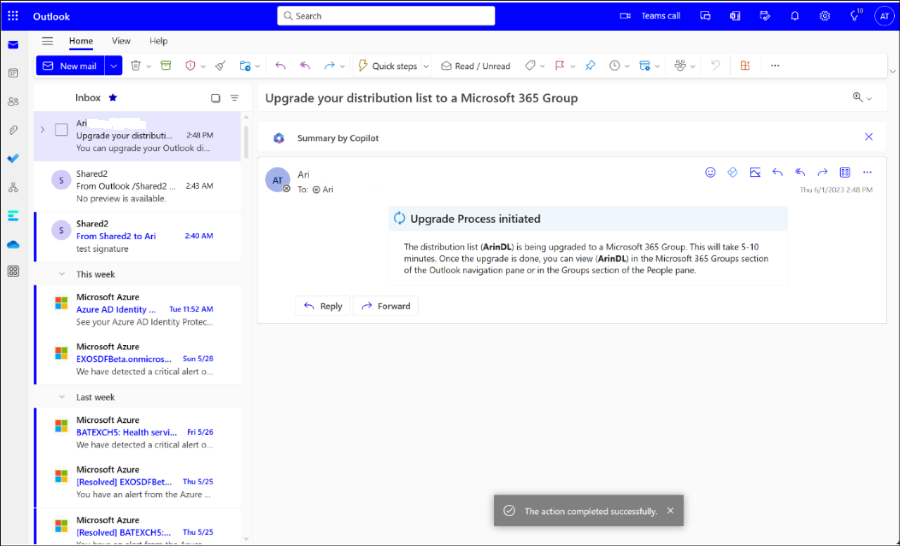Open the Flag options dropdown arrow

(x=573, y=67)
